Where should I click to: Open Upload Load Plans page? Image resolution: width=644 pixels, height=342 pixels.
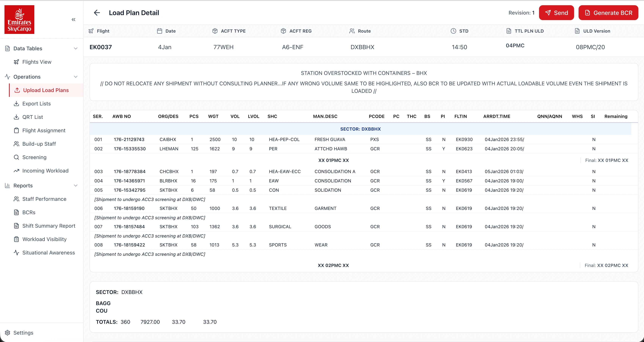coord(46,90)
